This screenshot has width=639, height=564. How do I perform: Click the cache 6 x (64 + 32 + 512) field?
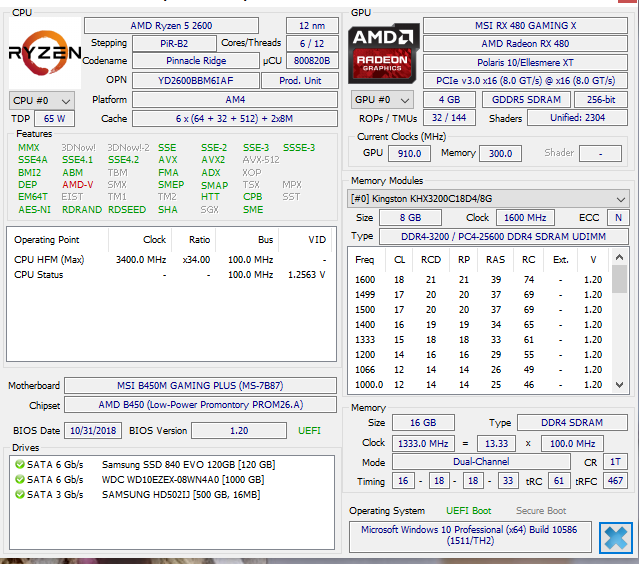pos(235,119)
